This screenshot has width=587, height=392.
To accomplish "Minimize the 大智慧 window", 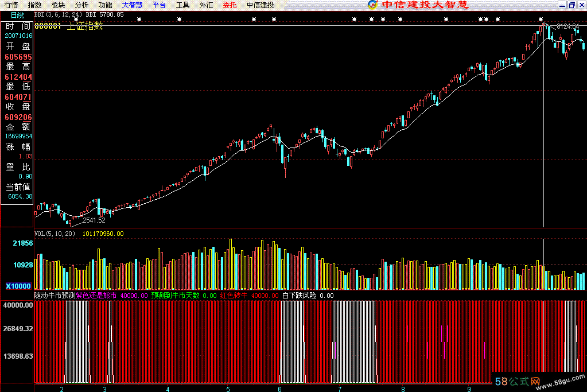I will 562,5.
